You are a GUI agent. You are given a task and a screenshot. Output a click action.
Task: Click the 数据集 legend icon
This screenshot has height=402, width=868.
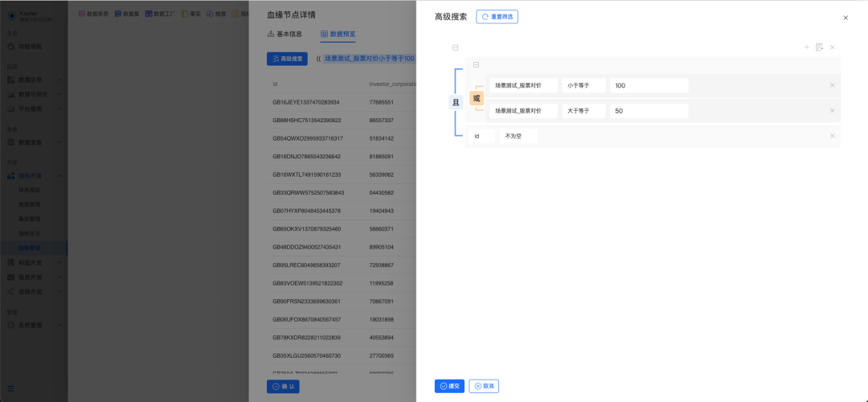point(118,14)
